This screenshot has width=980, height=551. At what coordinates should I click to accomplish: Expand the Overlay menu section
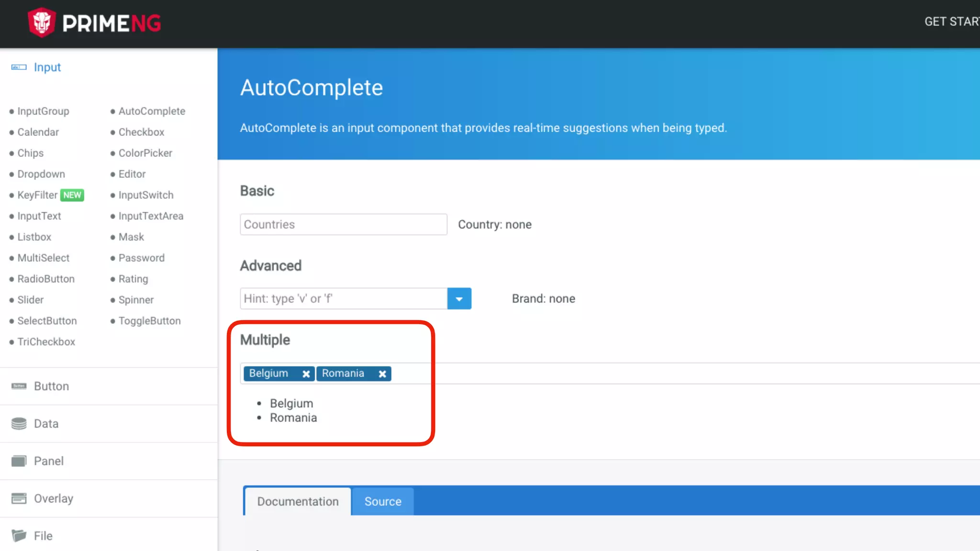pos(53,498)
